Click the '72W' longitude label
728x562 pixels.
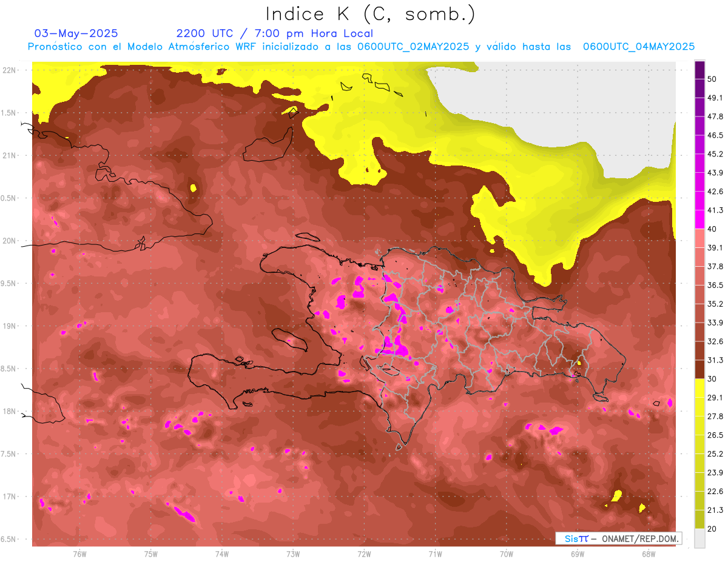pos(364,554)
